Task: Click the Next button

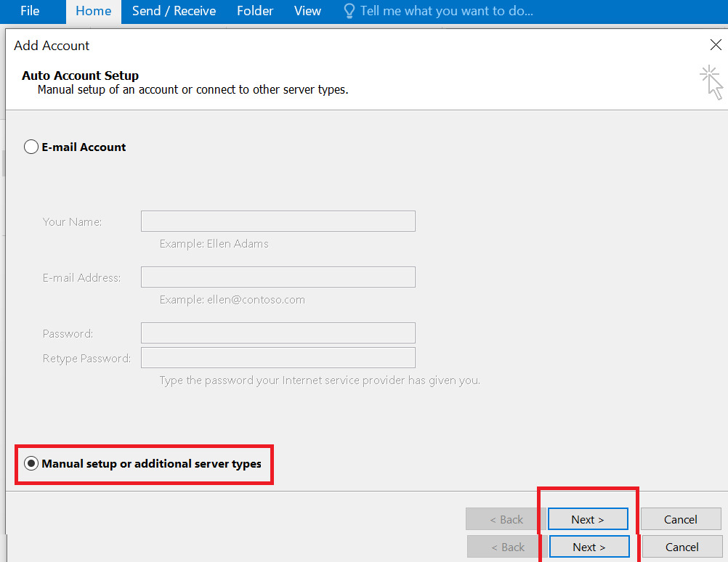Action: point(587,518)
